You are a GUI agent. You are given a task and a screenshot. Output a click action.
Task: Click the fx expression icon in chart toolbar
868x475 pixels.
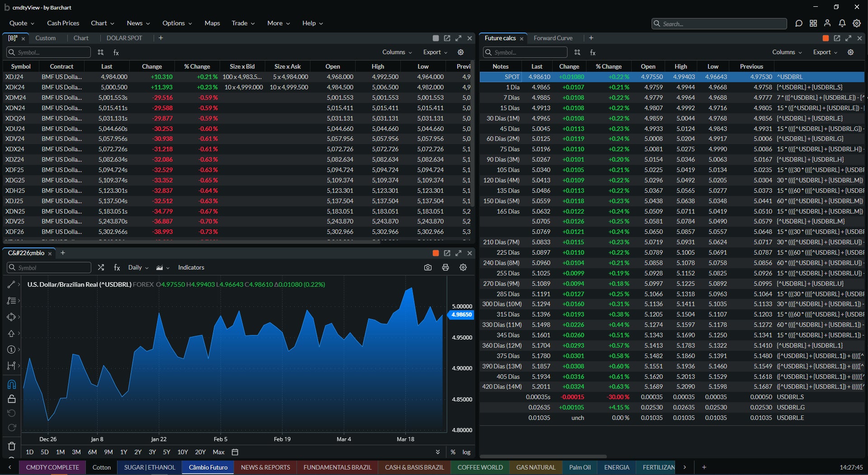point(117,267)
